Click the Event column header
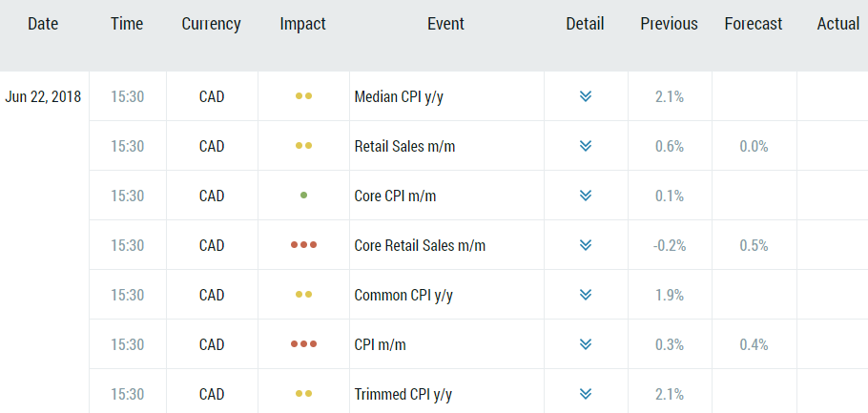The image size is (868, 413). 445,24
